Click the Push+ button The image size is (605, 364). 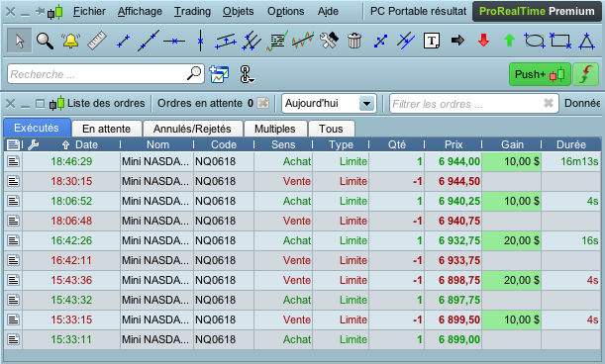pyautogui.click(x=540, y=74)
